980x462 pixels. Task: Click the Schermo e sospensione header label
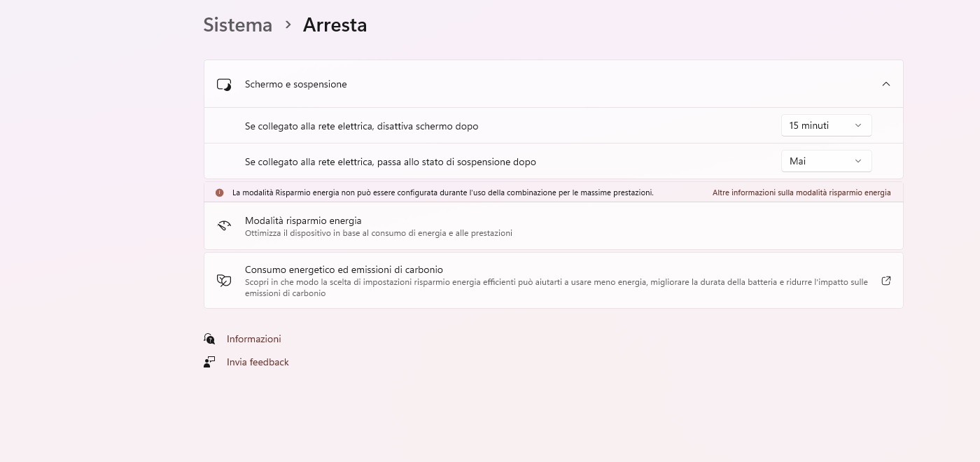click(x=295, y=84)
